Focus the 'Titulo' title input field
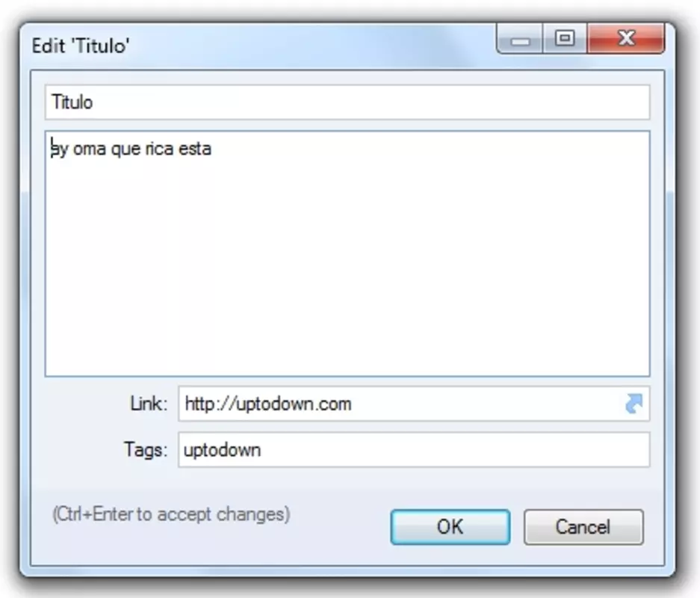The image size is (700, 598). (347, 102)
